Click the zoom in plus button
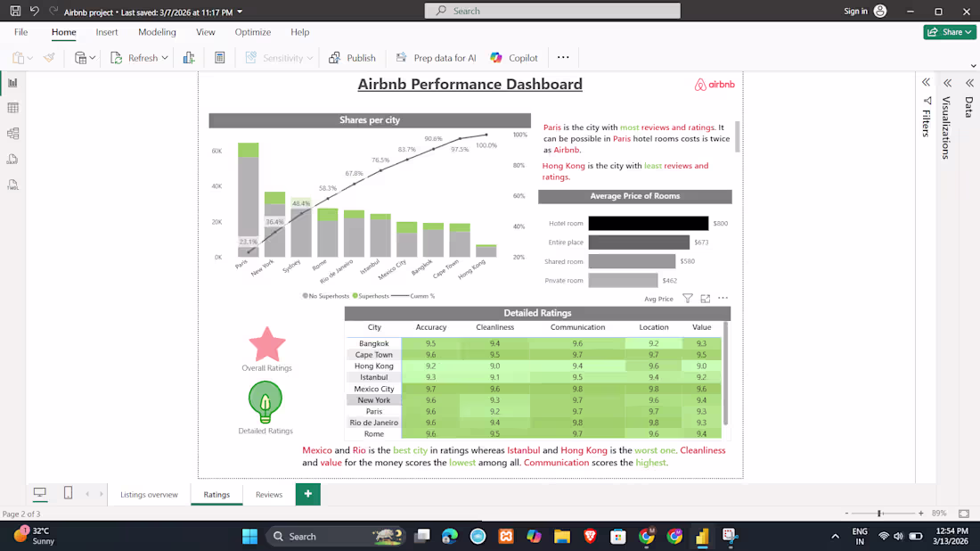980x551 pixels. [920, 514]
